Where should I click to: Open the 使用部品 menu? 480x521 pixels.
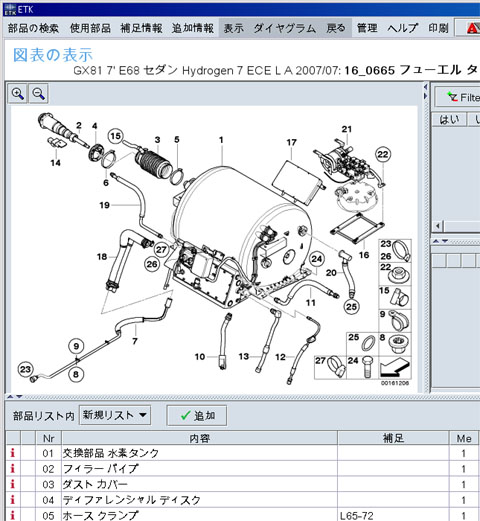click(x=90, y=28)
